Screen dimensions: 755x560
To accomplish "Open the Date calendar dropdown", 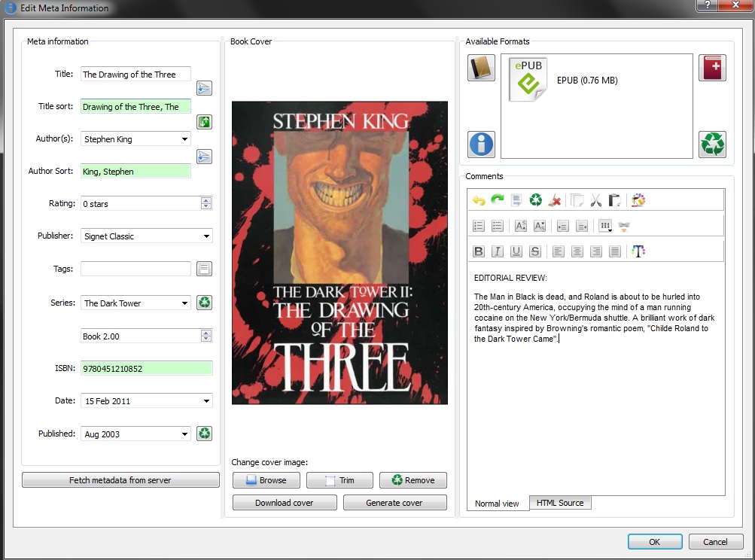I will 206,400.
